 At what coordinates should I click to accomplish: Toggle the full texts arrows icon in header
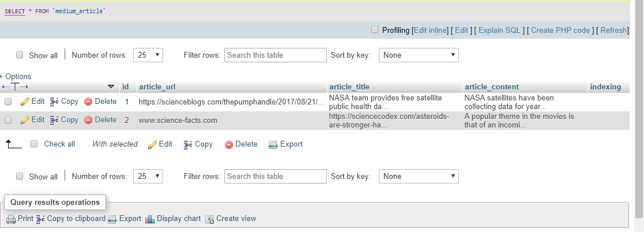[x=15, y=87]
